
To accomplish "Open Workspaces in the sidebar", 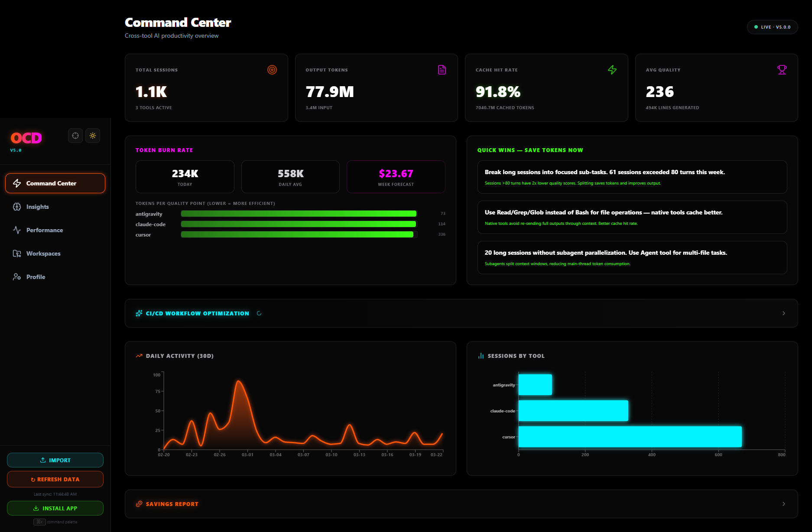I will [x=55, y=253].
